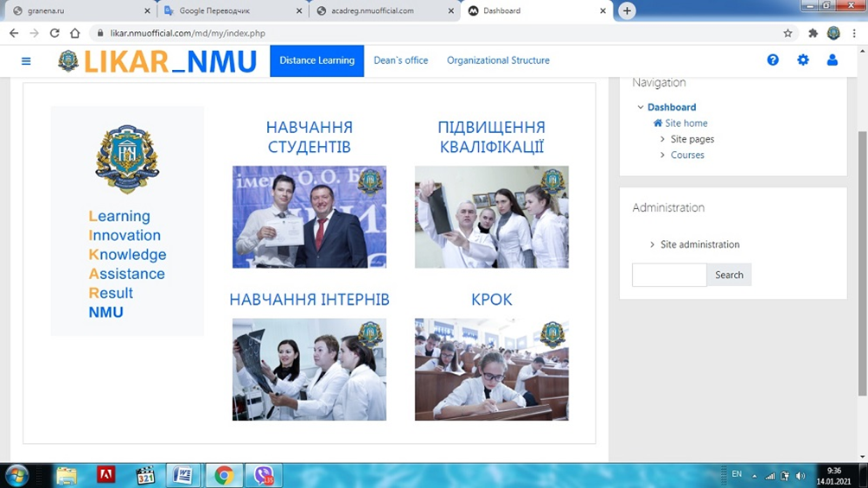Collapse the Dashboard navigation node
Screen dimensions: 868x488
641,108
